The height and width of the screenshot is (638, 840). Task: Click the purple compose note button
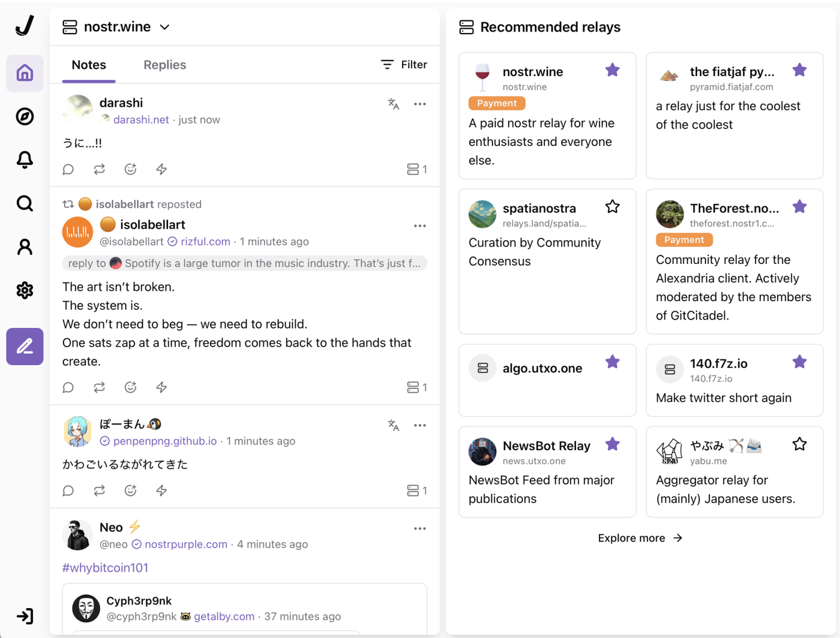pyautogui.click(x=25, y=347)
